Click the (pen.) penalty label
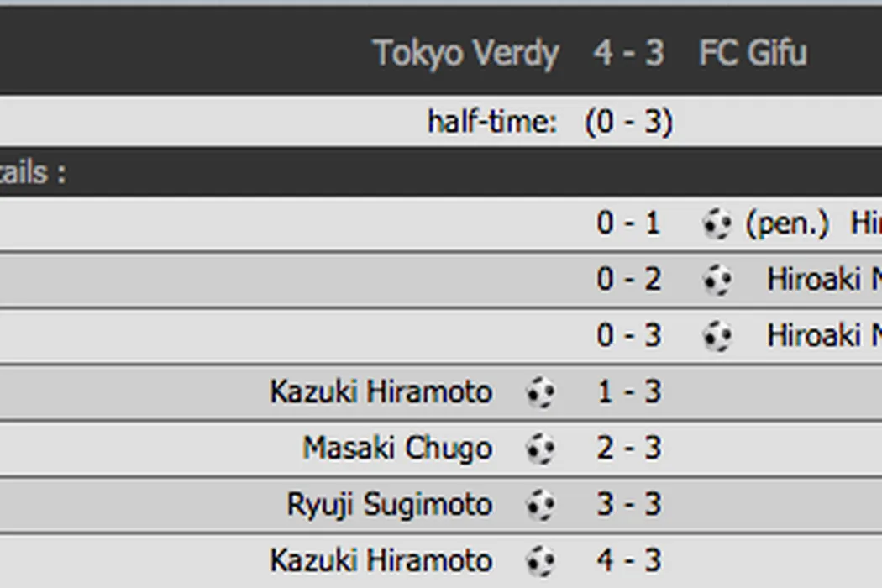The image size is (882, 588). pyautogui.click(x=787, y=224)
